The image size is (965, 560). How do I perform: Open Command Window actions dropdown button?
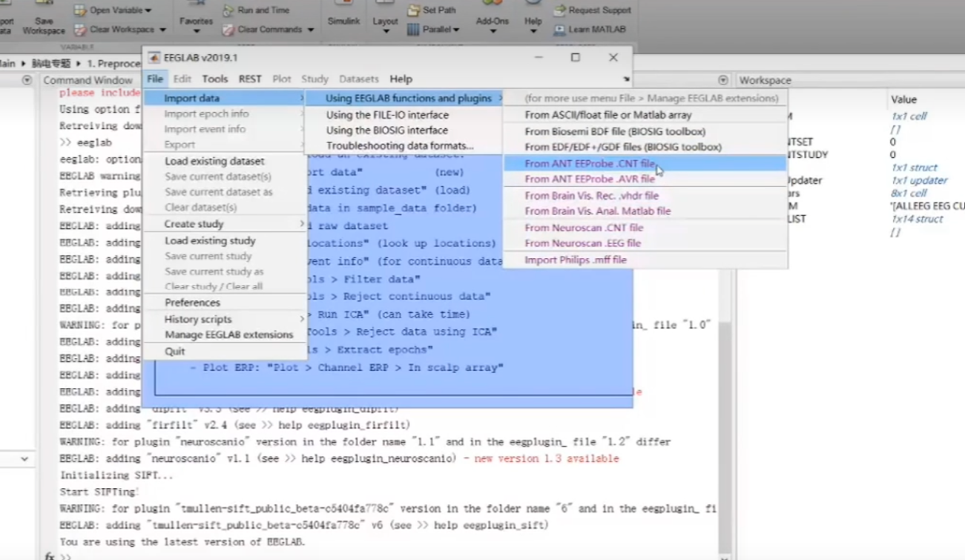coord(27,80)
